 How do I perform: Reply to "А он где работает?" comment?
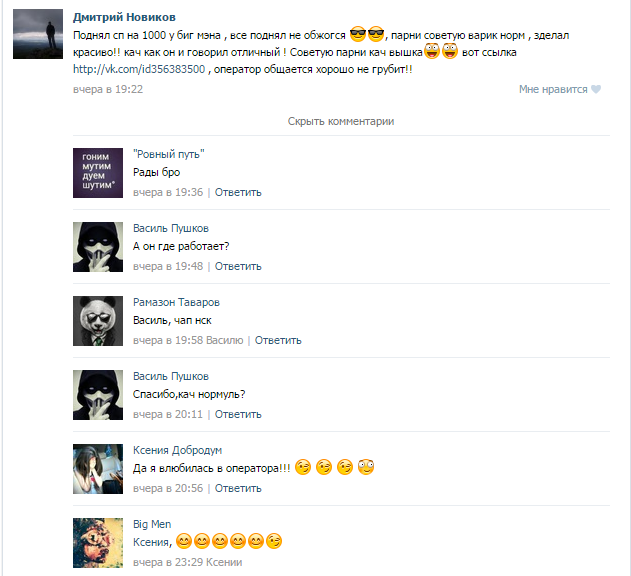[238, 266]
